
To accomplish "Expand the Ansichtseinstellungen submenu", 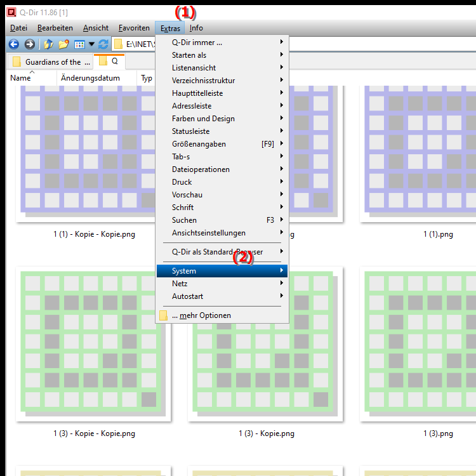I will tap(222, 233).
